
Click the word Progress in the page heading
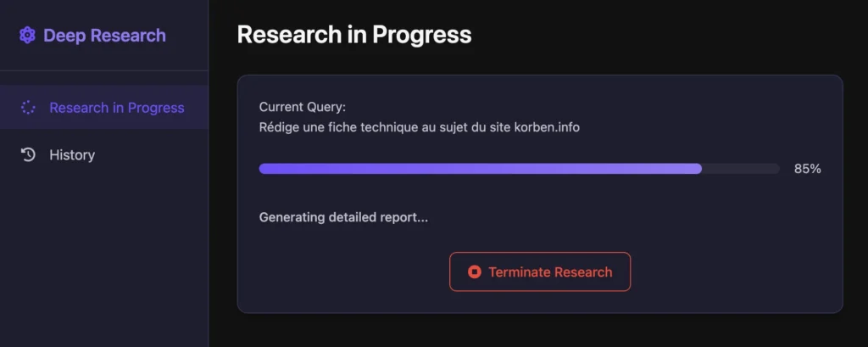pos(421,36)
